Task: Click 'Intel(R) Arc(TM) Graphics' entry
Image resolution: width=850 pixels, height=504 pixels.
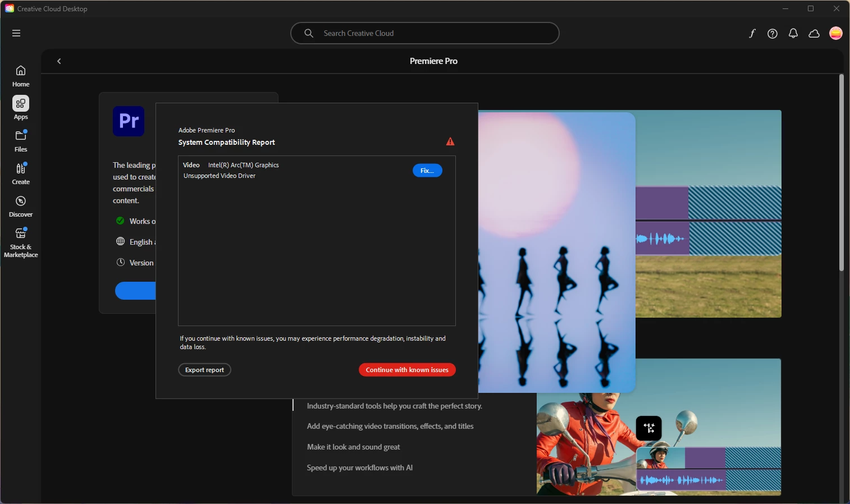Action: [243, 165]
